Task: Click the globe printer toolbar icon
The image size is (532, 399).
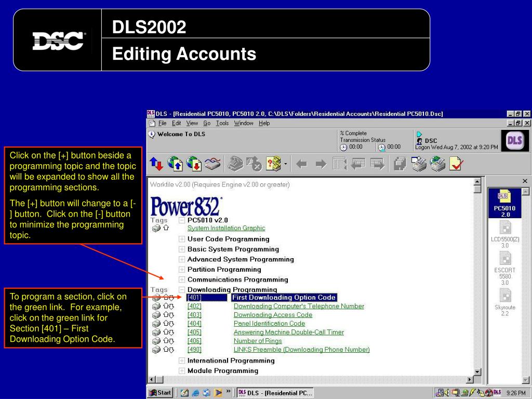Action: [437, 164]
